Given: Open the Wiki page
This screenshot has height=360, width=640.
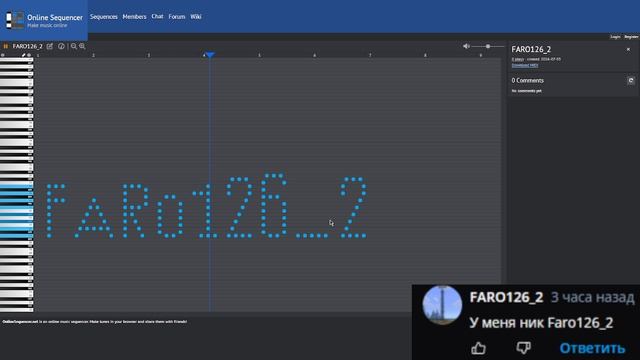Looking at the screenshot, I should [196, 17].
